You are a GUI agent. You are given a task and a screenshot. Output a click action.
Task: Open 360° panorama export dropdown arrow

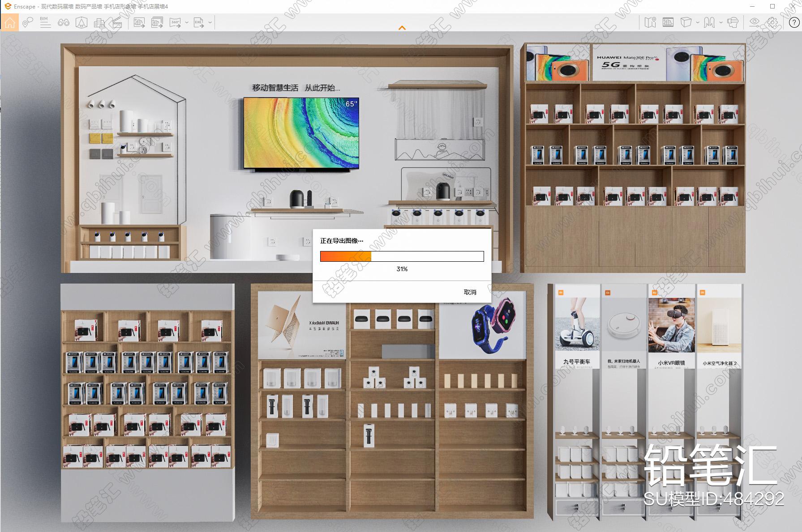click(186, 22)
